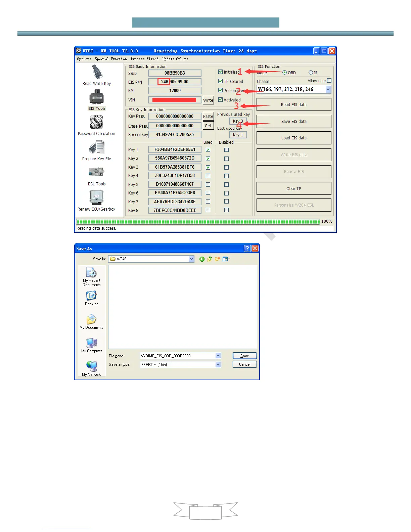The height and width of the screenshot is (532, 411).
Task: Open the Options menu
Action: coord(84,59)
